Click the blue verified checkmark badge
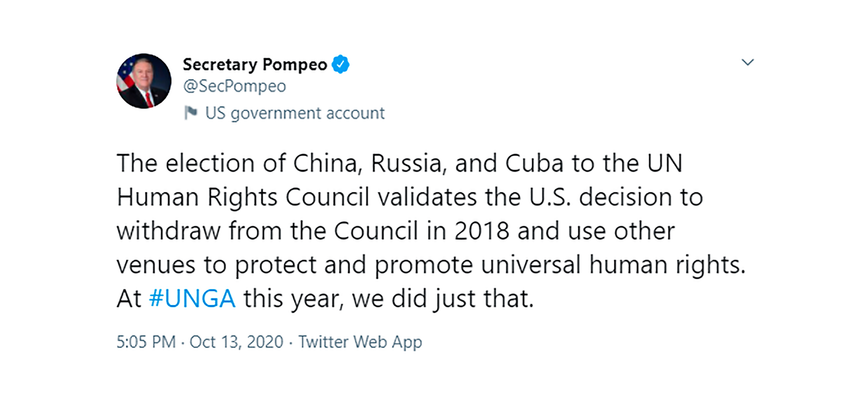868x415 pixels. click(340, 64)
